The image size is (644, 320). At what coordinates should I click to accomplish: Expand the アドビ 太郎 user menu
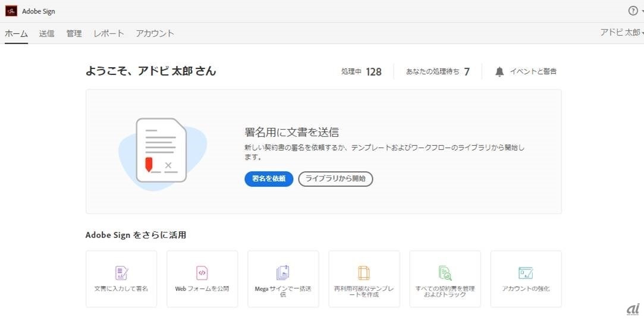(x=621, y=33)
